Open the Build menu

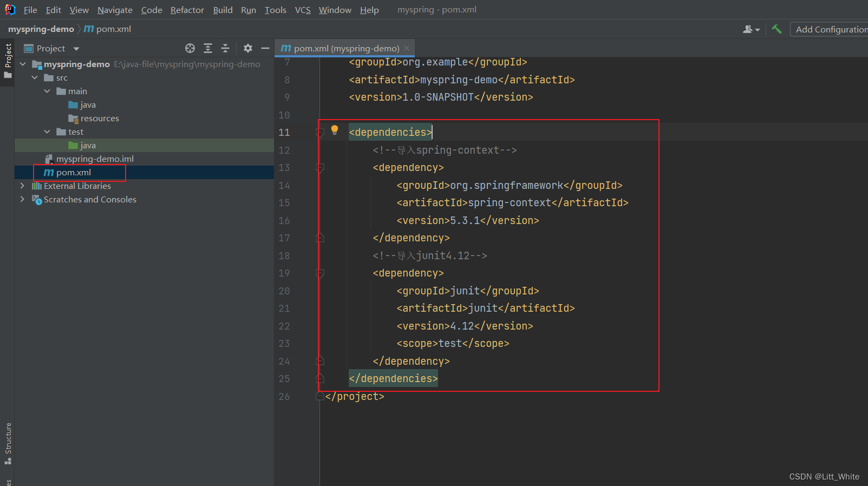coord(223,10)
